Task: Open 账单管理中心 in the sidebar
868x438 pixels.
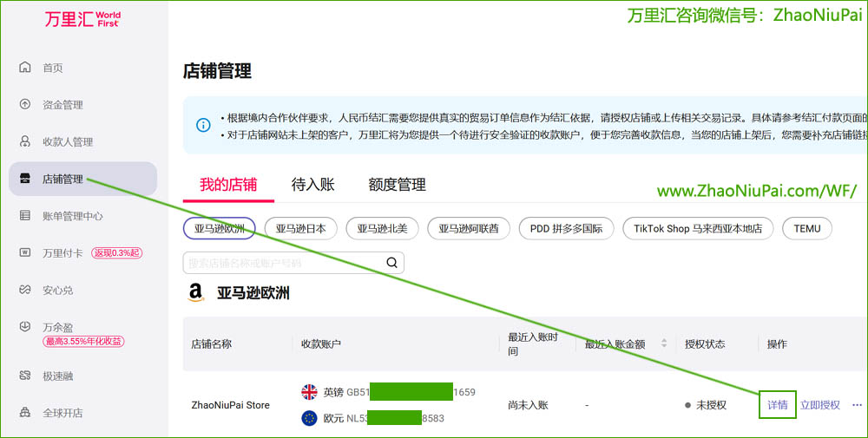Action: tap(73, 216)
